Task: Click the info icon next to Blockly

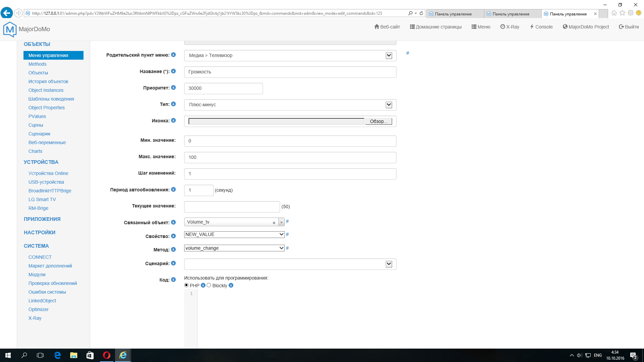Action: [x=231, y=286]
